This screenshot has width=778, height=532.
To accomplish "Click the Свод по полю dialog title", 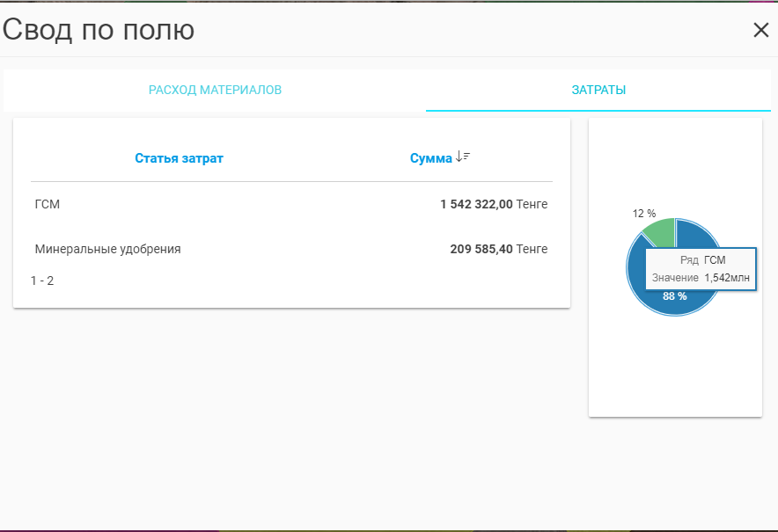I will point(99,30).
